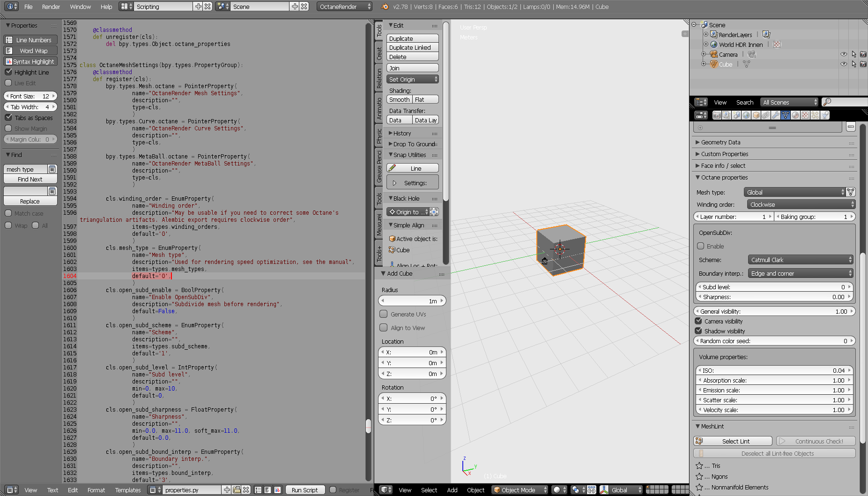
Task: Open the Format menu in text editor
Action: tap(96, 490)
